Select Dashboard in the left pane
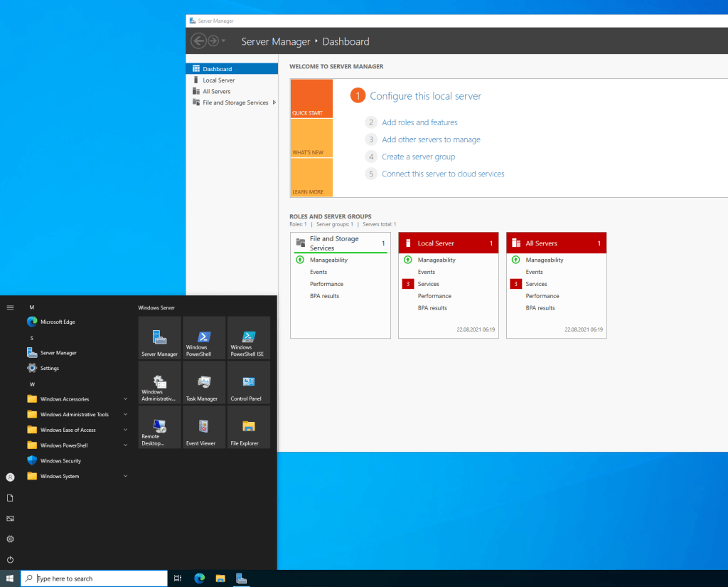The image size is (728, 587). 232,69
